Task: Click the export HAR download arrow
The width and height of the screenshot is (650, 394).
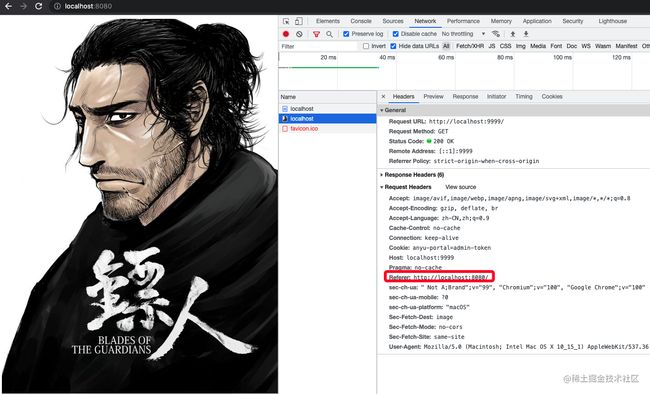Action: pyautogui.click(x=526, y=34)
